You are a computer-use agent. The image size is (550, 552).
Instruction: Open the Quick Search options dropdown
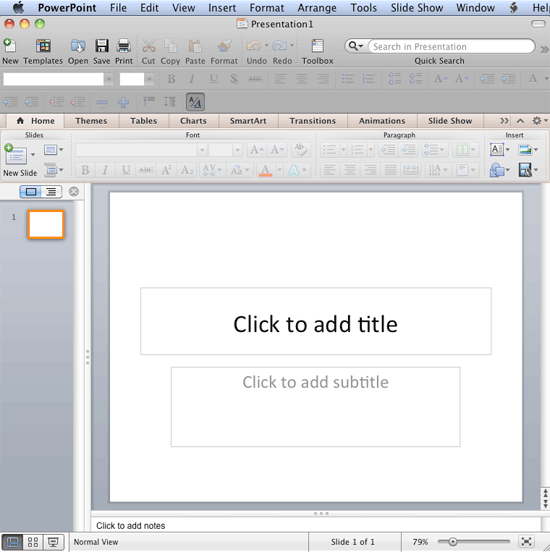(x=356, y=46)
